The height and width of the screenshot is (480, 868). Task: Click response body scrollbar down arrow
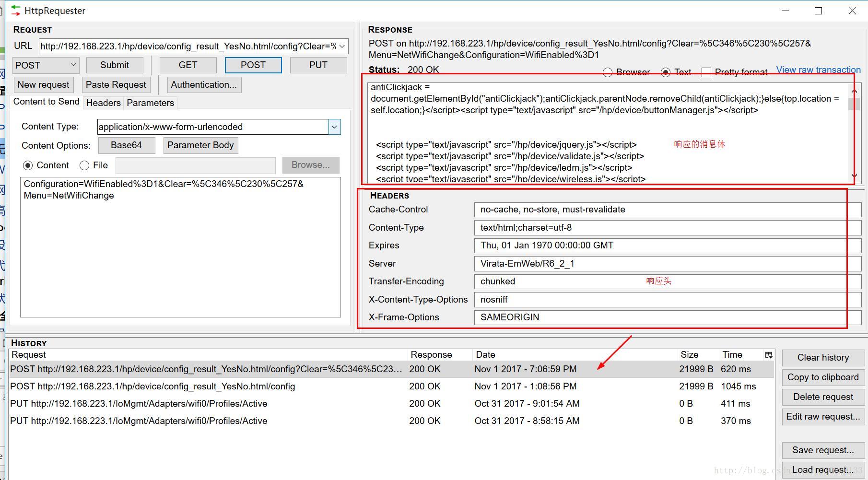coord(854,176)
